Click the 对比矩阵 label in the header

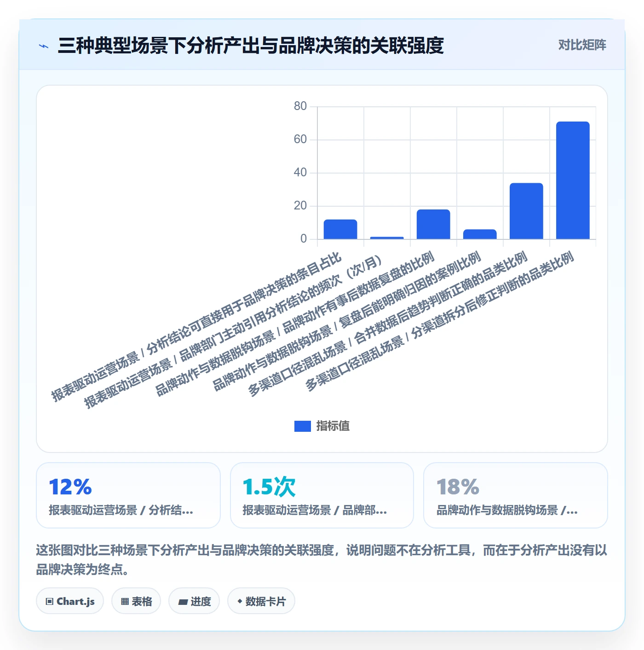[582, 45]
